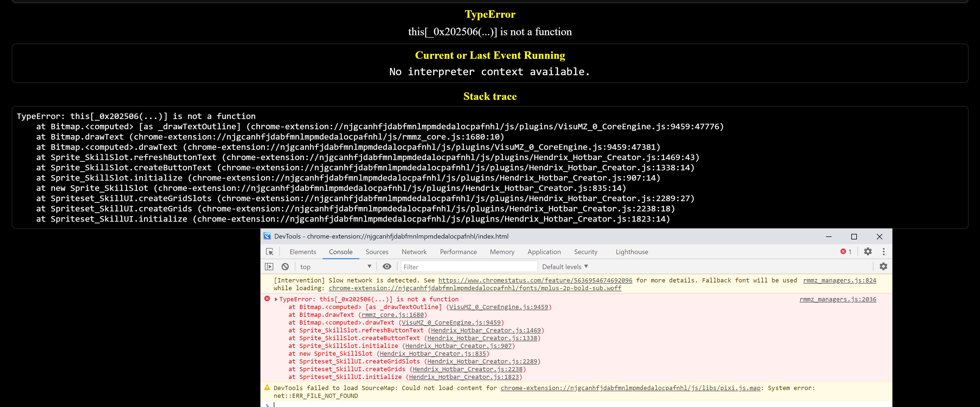This screenshot has height=407, width=980.
Task: Open the Lighthouse tab
Action: [632, 252]
